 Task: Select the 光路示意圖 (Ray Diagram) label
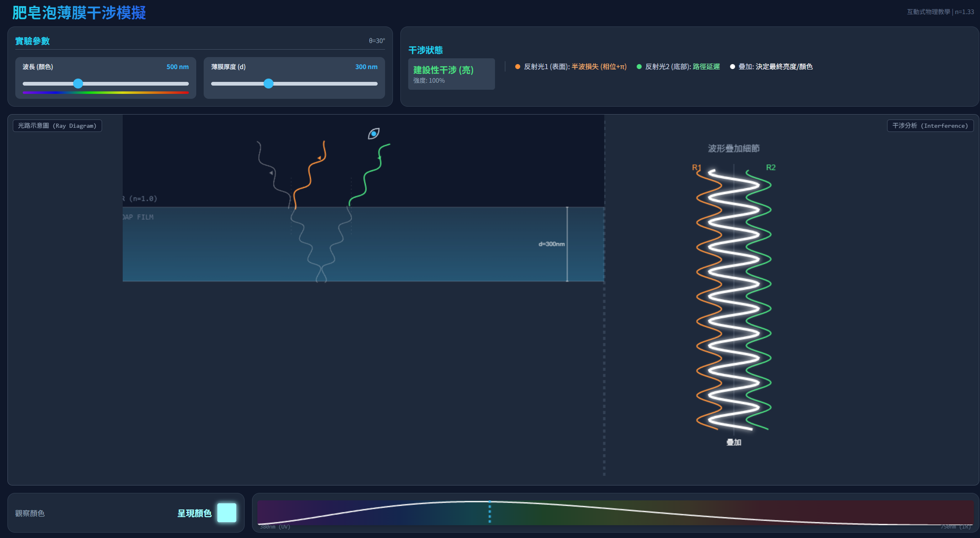[x=57, y=126]
